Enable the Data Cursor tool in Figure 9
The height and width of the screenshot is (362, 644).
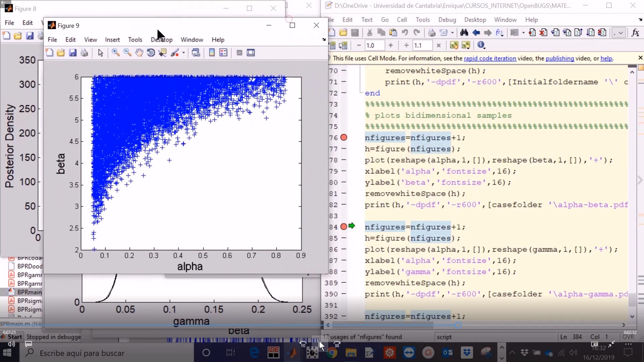coord(163,53)
